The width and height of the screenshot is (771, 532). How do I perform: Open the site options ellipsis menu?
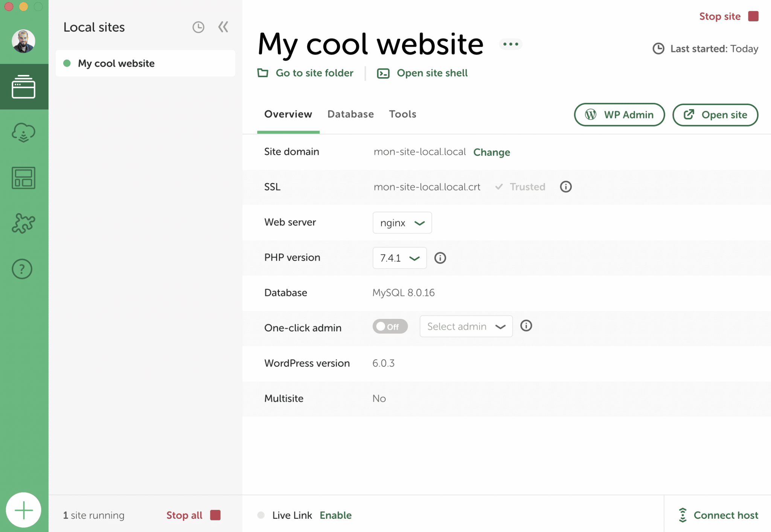pos(510,44)
